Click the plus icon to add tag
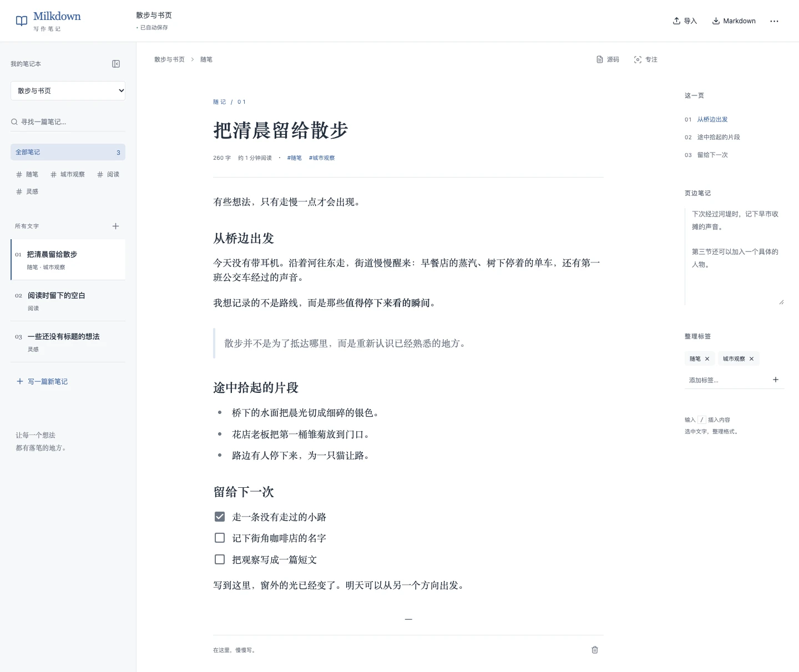Image resolution: width=799 pixels, height=672 pixels. click(x=776, y=380)
